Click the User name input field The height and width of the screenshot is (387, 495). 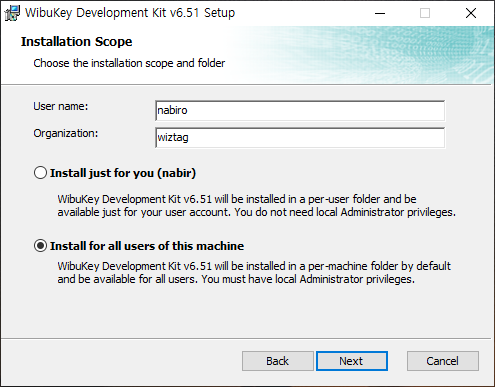[x=300, y=111]
